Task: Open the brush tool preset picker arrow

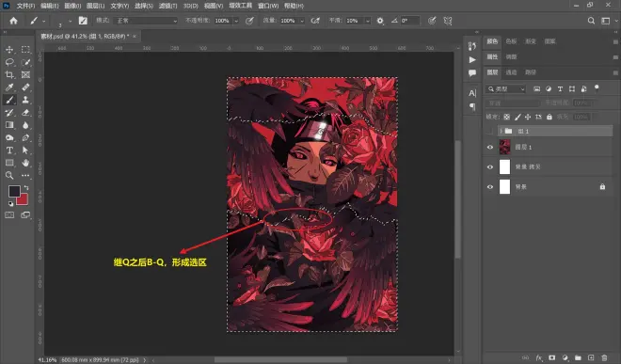Action: point(44,21)
